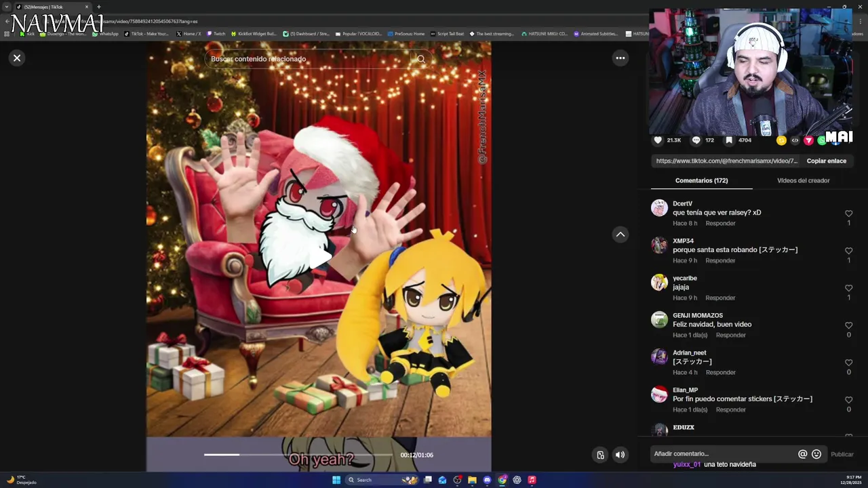Viewport: 868px width, 488px height.
Task: Click the 'Publicar' button
Action: (x=842, y=454)
